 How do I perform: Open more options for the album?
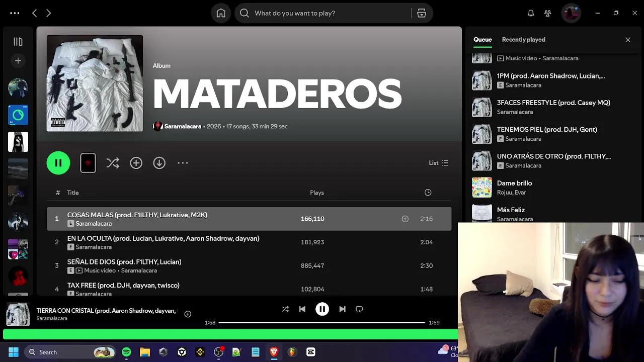pyautogui.click(x=183, y=163)
